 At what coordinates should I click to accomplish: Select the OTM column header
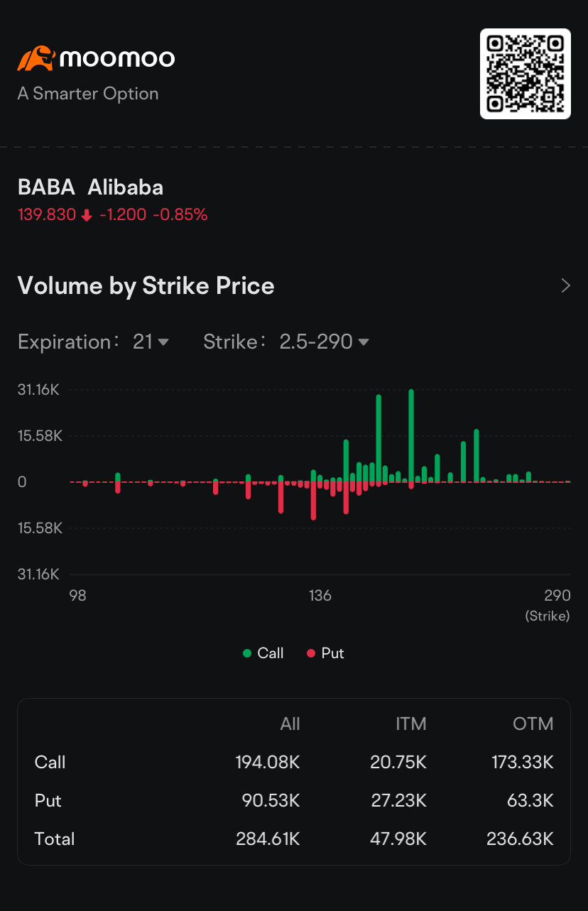(x=533, y=724)
